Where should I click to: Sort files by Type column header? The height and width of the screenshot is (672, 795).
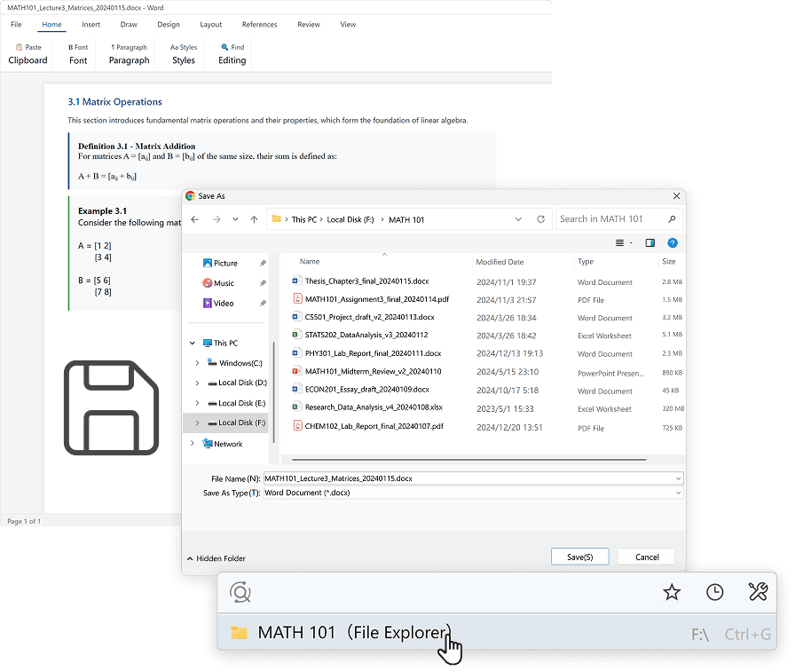pyautogui.click(x=586, y=262)
